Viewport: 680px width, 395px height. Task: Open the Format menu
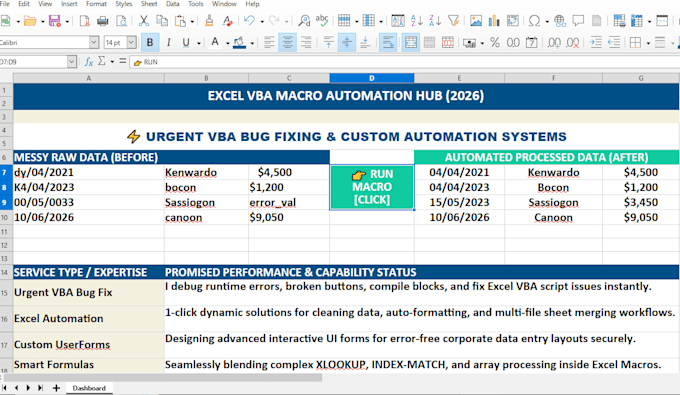click(96, 4)
